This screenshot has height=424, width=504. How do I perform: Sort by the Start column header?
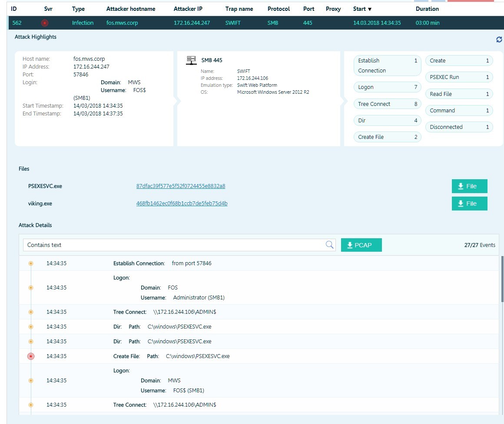coord(362,9)
